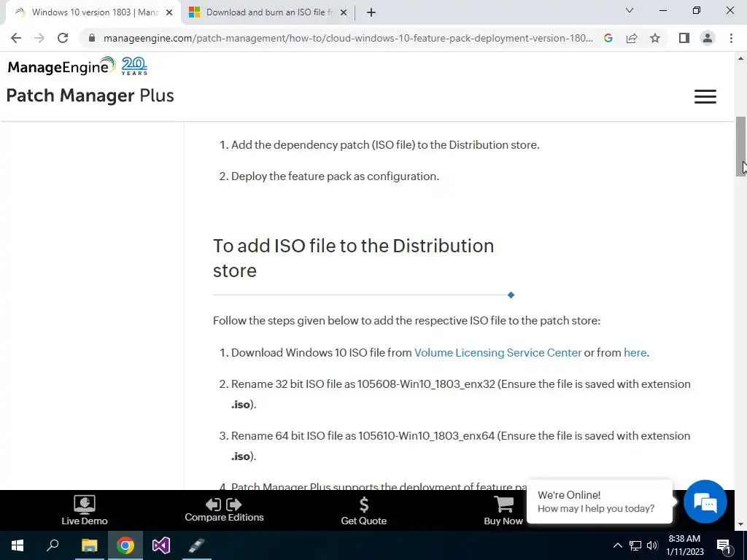Image resolution: width=747 pixels, height=560 pixels.
Task: Open File Explorer from the taskbar
Action: 89,545
